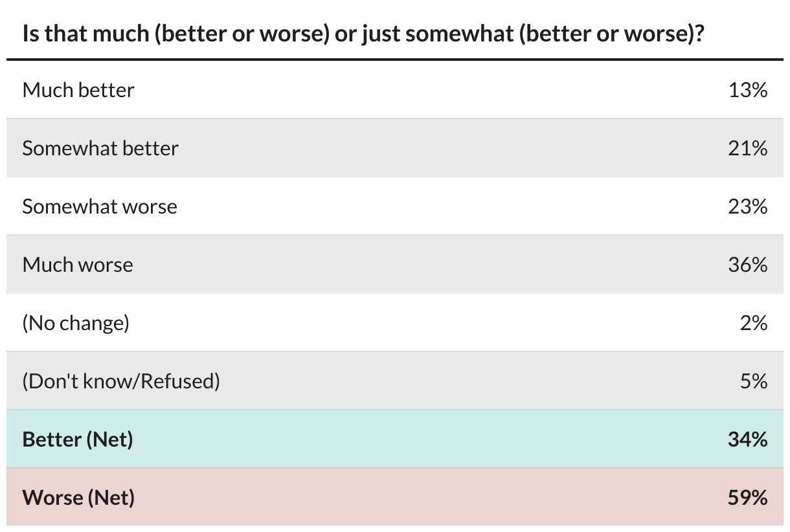Select the Much worse row label
This screenshot has width=790, height=532.
(x=78, y=264)
